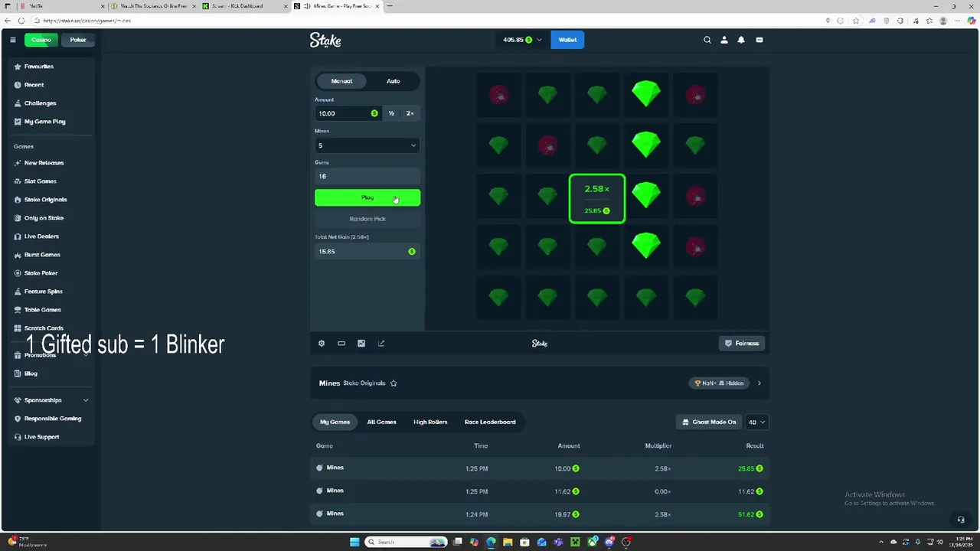The width and height of the screenshot is (980, 551).
Task: Click the Stake logo in header
Action: click(325, 40)
